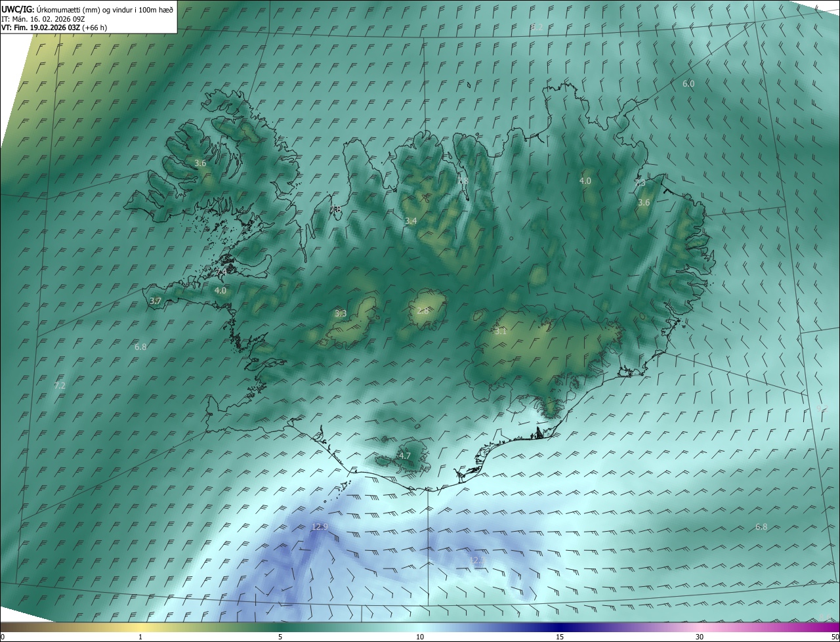840x642 pixels.
Task: Click the 3.7 value label
Action: (x=156, y=301)
